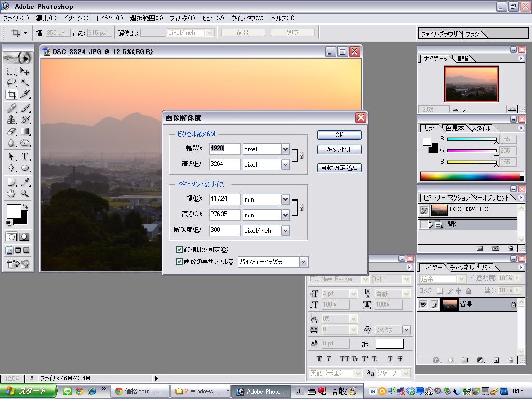Open the pixel/inch resolution unit dropdown
This screenshot has height=399, width=532.
285,230
